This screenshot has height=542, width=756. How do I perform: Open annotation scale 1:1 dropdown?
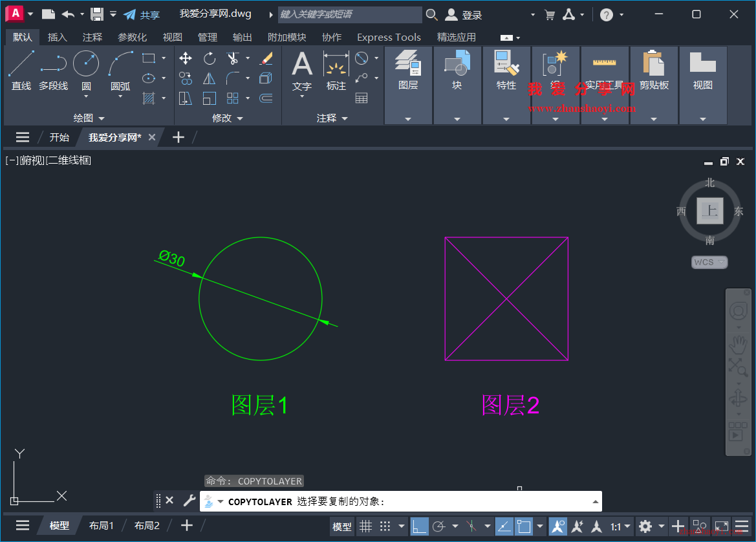click(620, 526)
